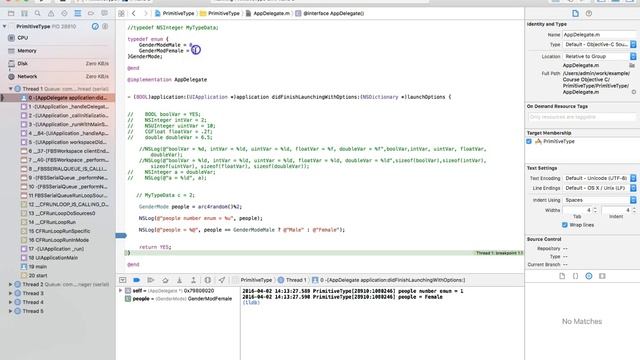
Task: Click On Demand Resource Tags field
Action: (x=582, y=117)
